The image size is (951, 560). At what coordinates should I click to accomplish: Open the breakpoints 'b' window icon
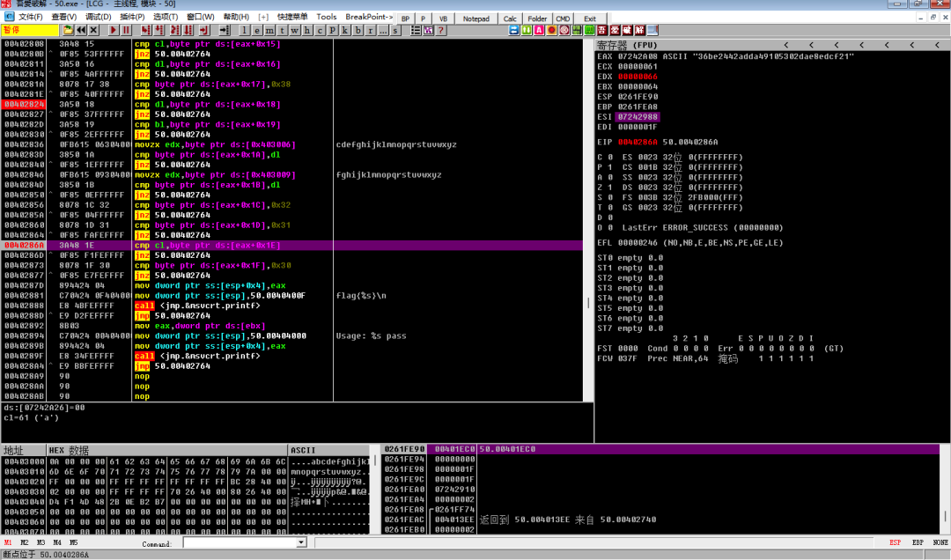tap(358, 31)
